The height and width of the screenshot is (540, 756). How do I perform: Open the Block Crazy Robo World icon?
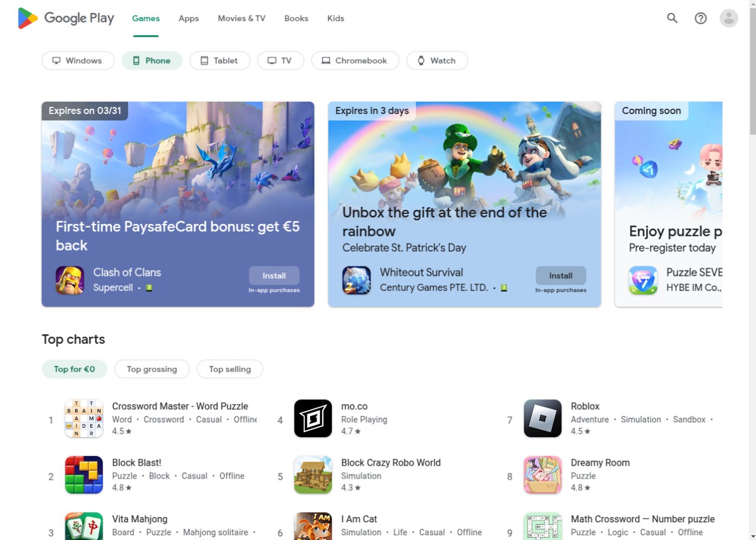click(313, 474)
